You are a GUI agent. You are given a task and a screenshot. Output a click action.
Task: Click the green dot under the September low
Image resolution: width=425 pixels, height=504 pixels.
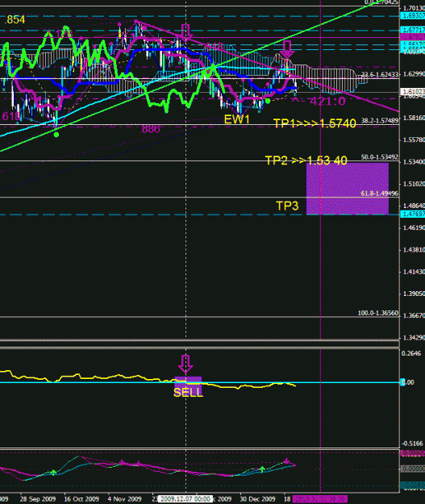point(56,135)
